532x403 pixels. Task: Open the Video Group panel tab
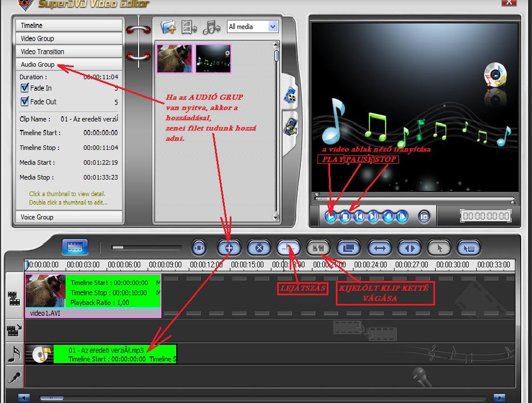tap(69, 38)
